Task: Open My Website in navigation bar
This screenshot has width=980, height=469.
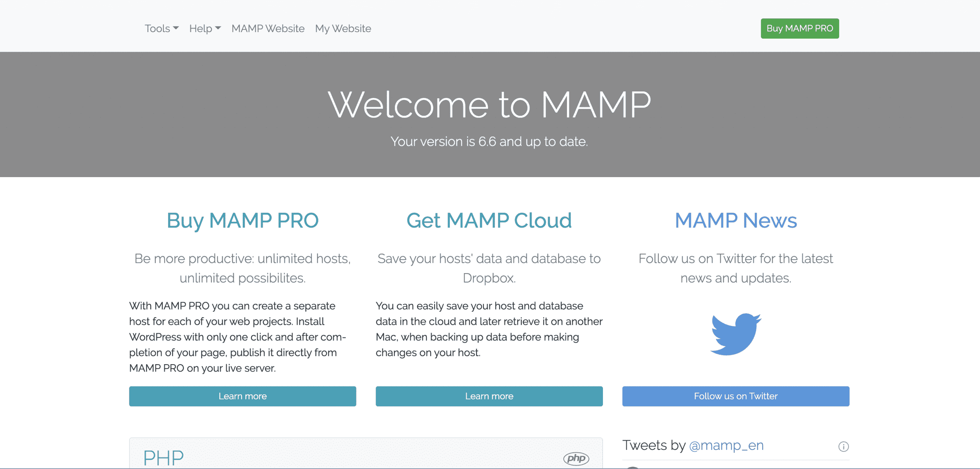Action: [x=343, y=28]
